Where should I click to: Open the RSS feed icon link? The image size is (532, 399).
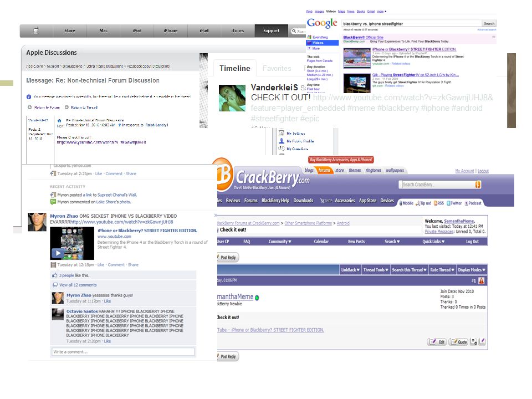click(x=439, y=203)
